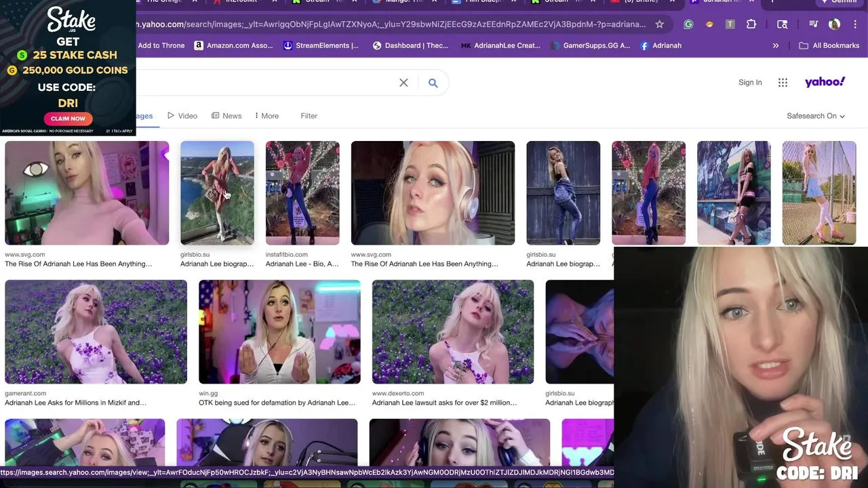The image size is (868, 488).
Task: Switch to the News results tab
Action: click(226, 116)
